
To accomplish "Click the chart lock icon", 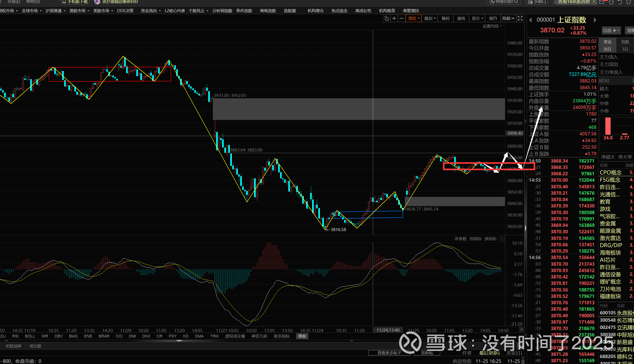I will [386, 18].
